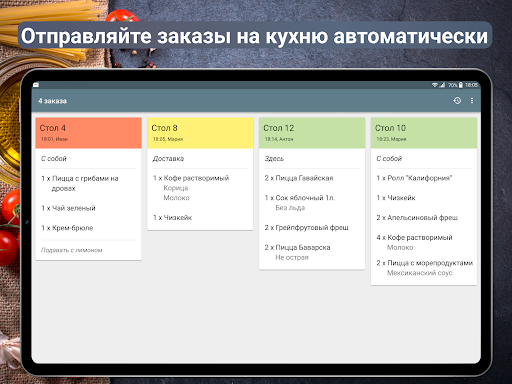Tap the 18:05 clock in status bar
512x384 pixels.
pos(471,85)
